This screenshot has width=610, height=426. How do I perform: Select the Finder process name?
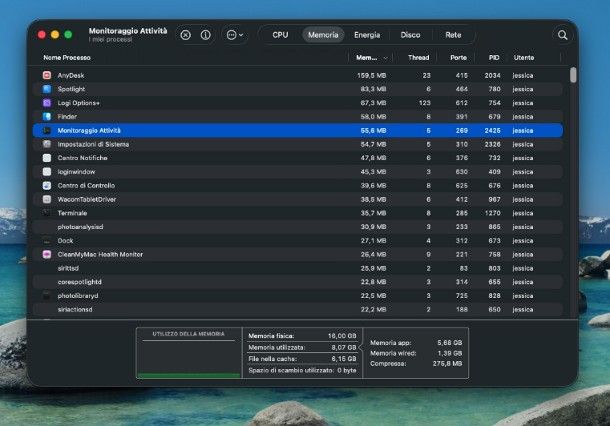pyautogui.click(x=67, y=116)
